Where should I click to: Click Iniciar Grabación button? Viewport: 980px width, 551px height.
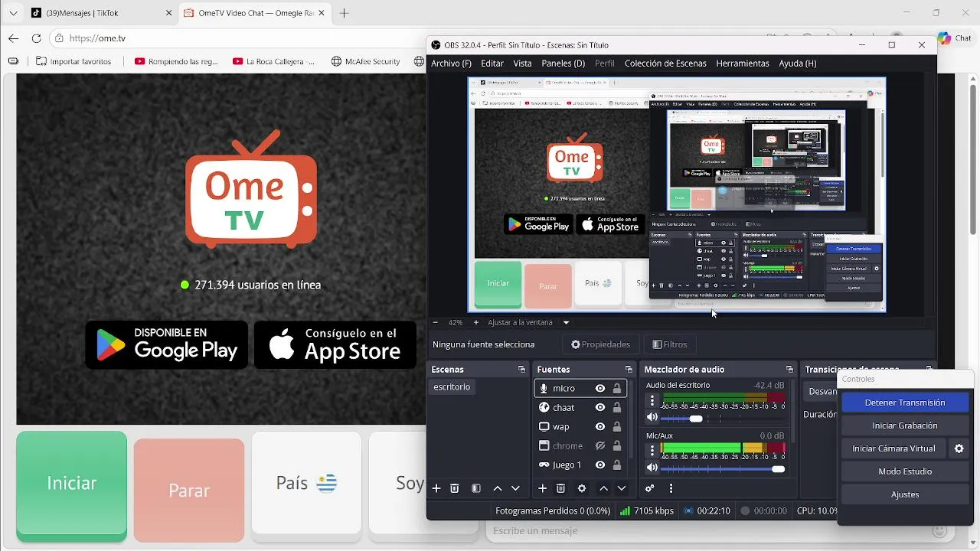click(905, 425)
